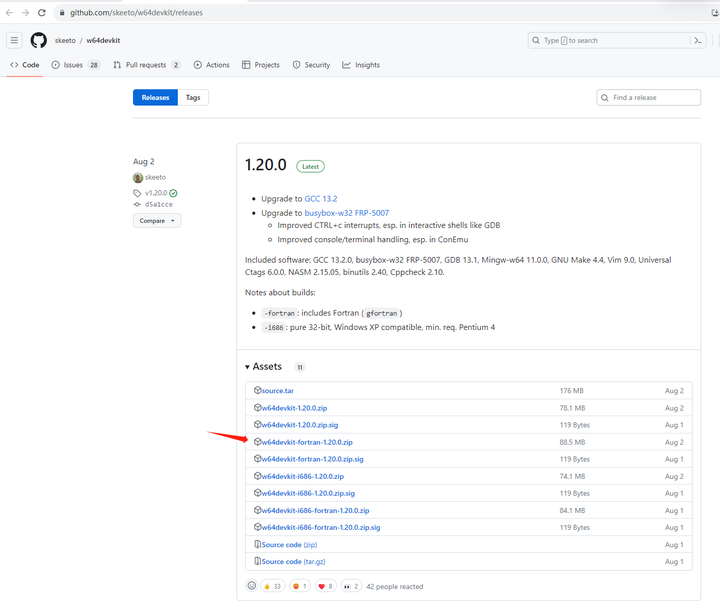This screenshot has height=614, width=720.
Task: Open the 1.20.0 release title
Action: (265, 165)
